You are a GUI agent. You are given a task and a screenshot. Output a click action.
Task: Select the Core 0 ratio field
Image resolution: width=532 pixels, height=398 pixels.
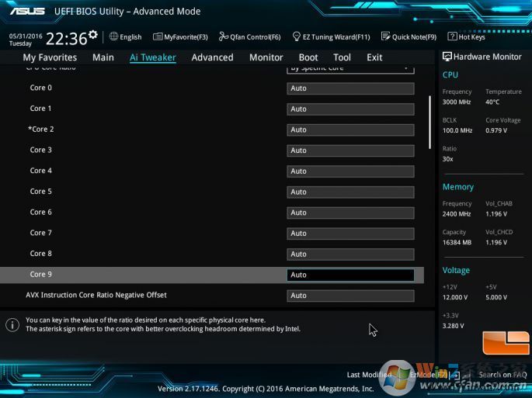click(x=350, y=88)
